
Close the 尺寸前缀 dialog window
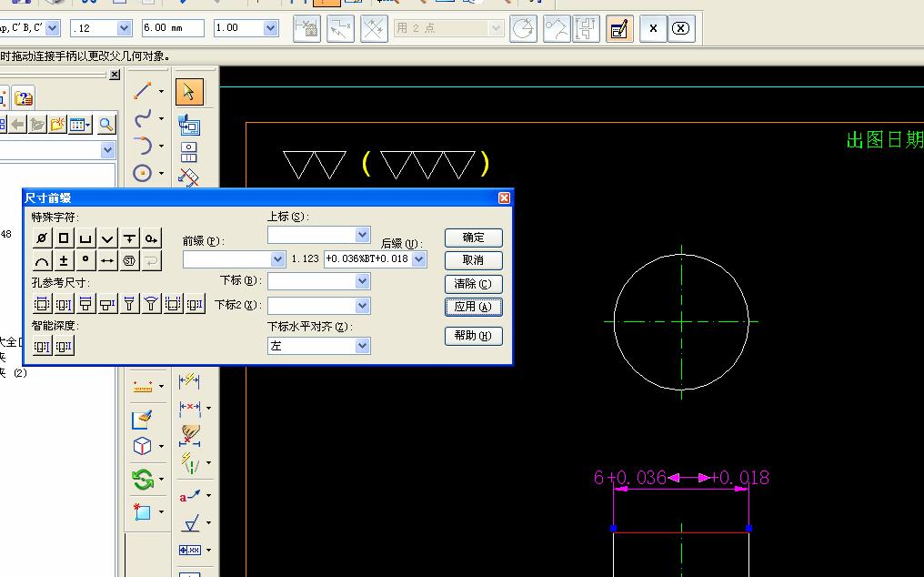click(x=504, y=197)
